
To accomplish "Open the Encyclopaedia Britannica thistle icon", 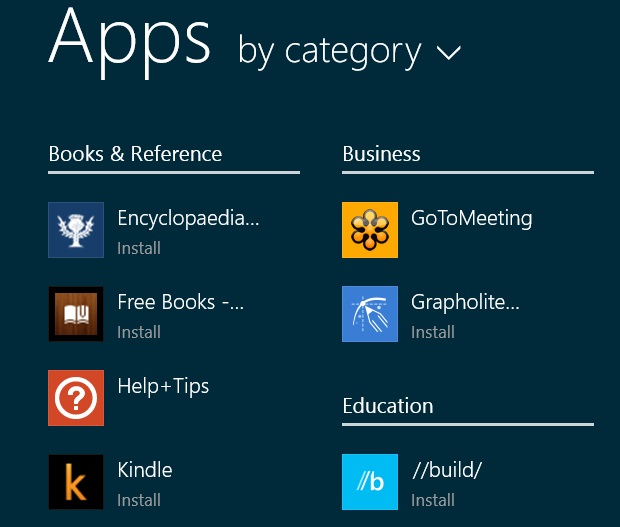I will point(76,230).
